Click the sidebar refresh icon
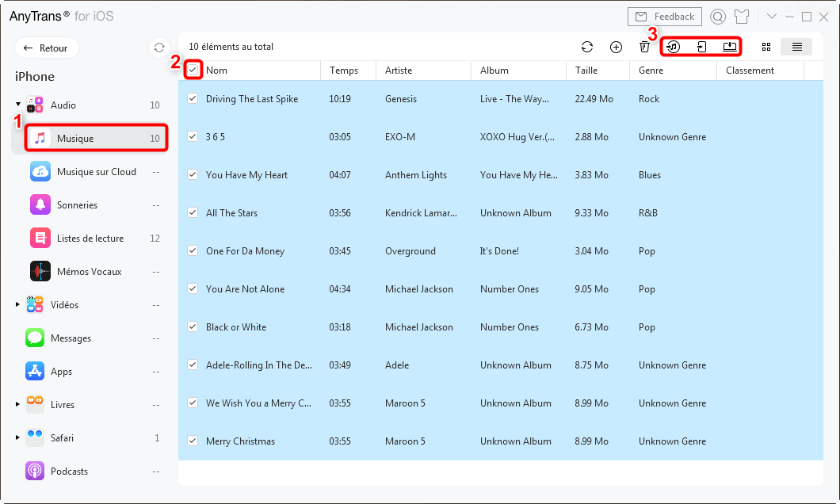This screenshot has height=504, width=840. click(159, 48)
